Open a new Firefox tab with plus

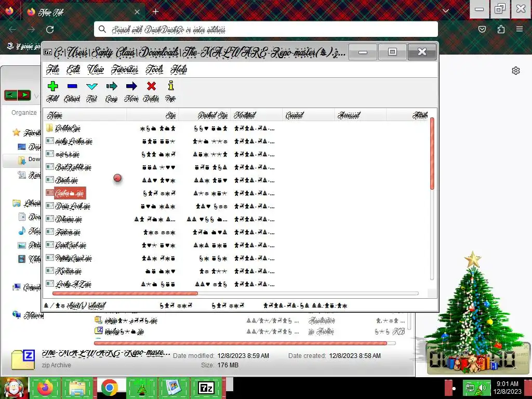(156, 11)
